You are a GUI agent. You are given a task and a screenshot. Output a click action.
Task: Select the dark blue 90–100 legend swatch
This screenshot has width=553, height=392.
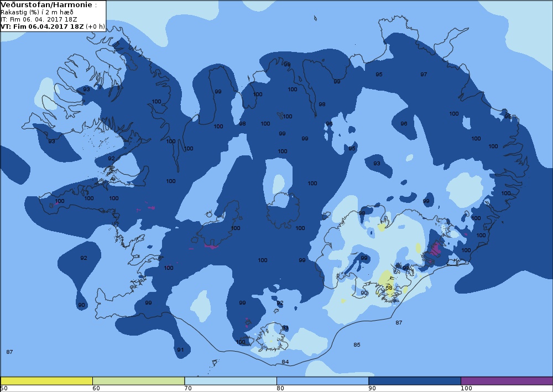pos(414,381)
